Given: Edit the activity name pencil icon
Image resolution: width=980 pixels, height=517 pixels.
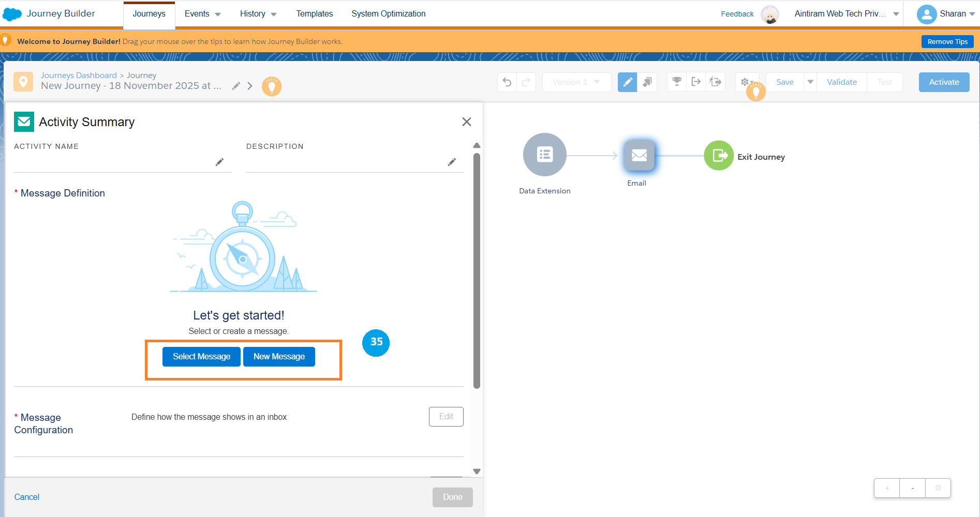Looking at the screenshot, I should (219, 162).
